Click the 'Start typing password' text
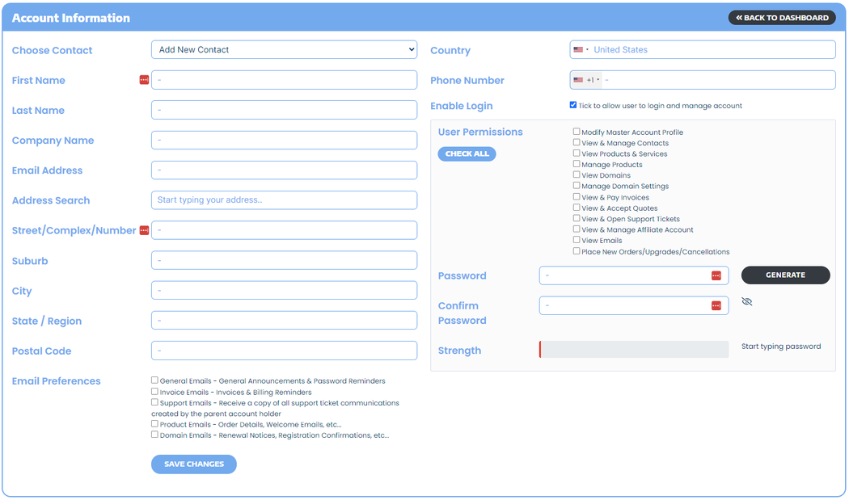 point(782,347)
